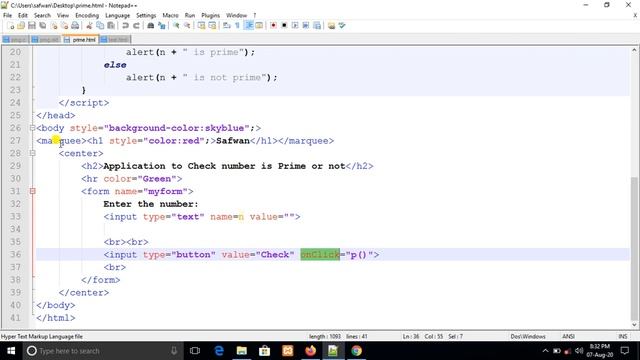Click the vertical scrollbar down arrow

pos(634,325)
